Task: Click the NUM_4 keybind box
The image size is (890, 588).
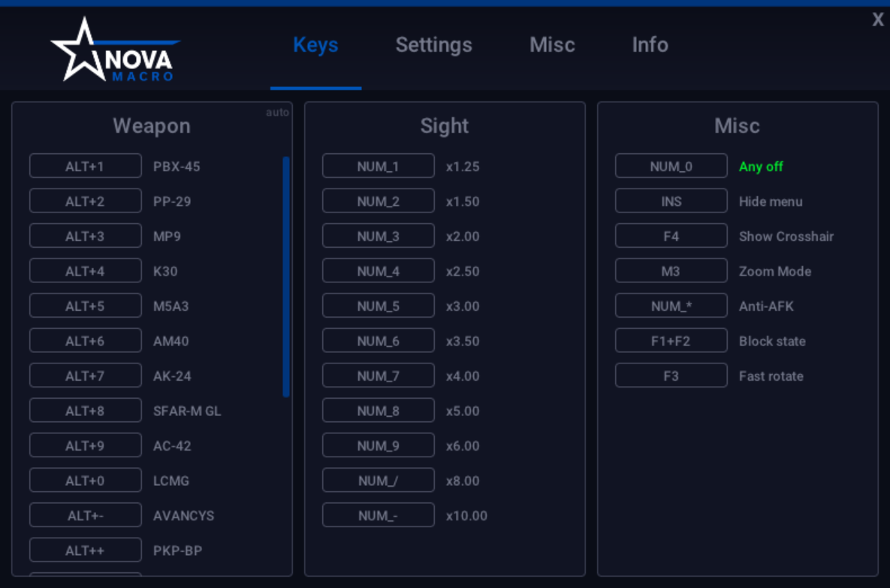Action: pos(378,271)
